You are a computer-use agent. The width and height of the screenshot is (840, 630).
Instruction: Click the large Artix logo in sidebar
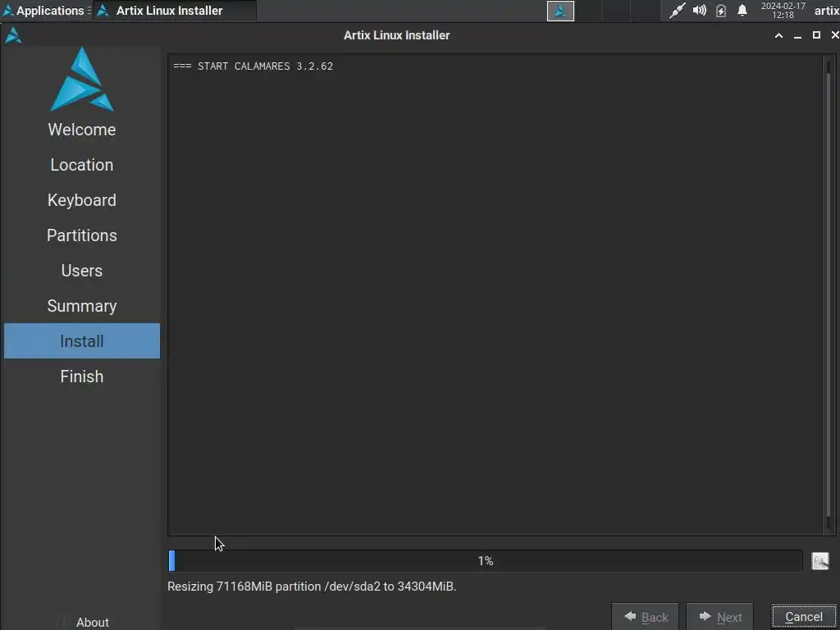point(82,80)
